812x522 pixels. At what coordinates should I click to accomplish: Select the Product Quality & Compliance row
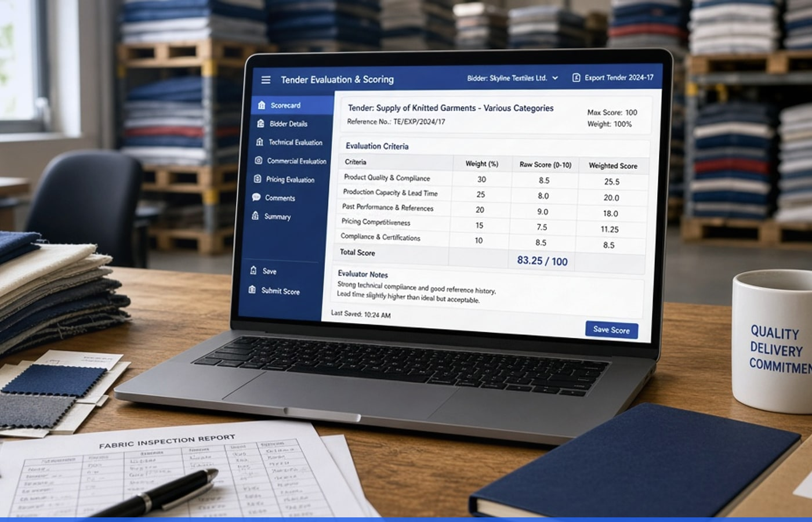click(x=492, y=180)
